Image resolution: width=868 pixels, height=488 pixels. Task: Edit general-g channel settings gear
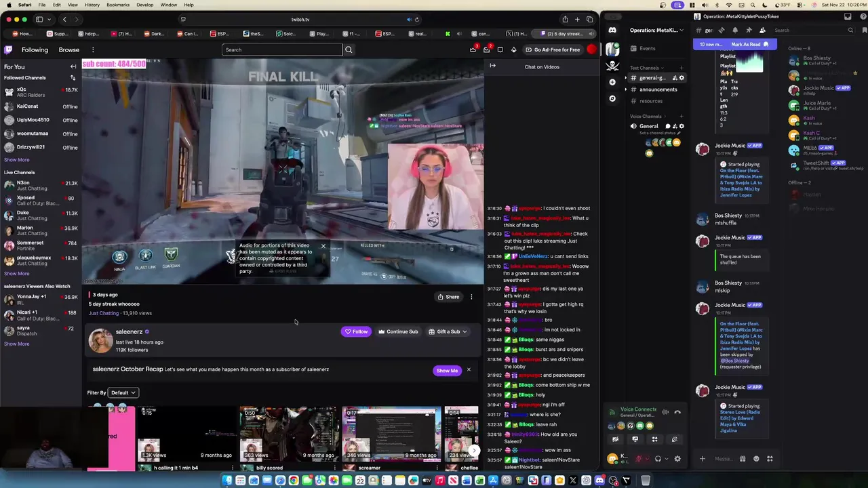pos(682,78)
